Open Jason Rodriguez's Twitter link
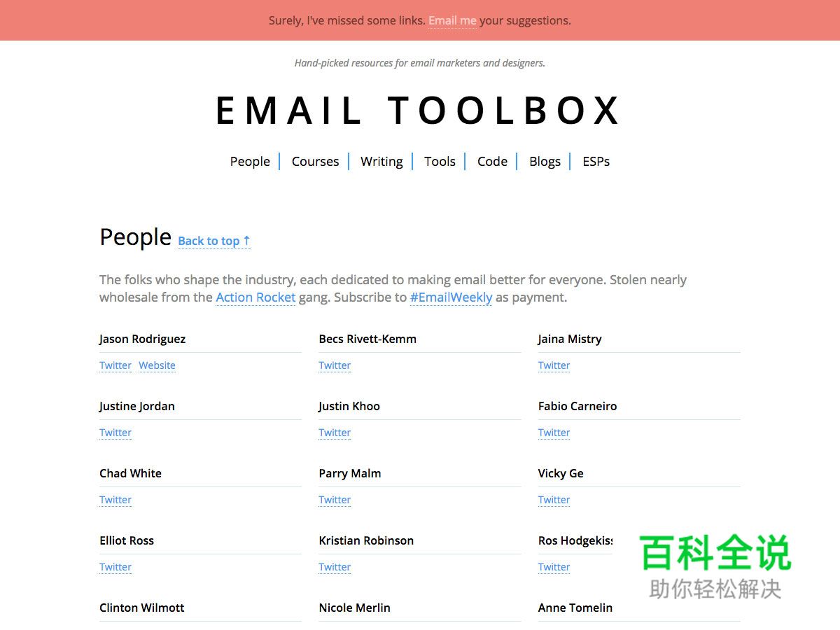The height and width of the screenshot is (630, 840). pyautogui.click(x=115, y=365)
